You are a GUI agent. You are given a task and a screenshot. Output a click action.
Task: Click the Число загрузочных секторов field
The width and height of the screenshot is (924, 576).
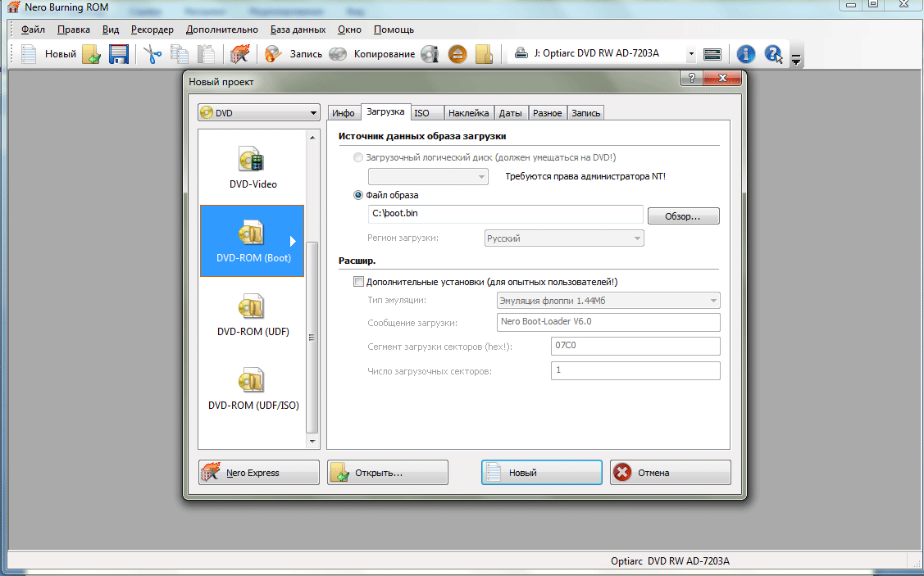pos(635,370)
